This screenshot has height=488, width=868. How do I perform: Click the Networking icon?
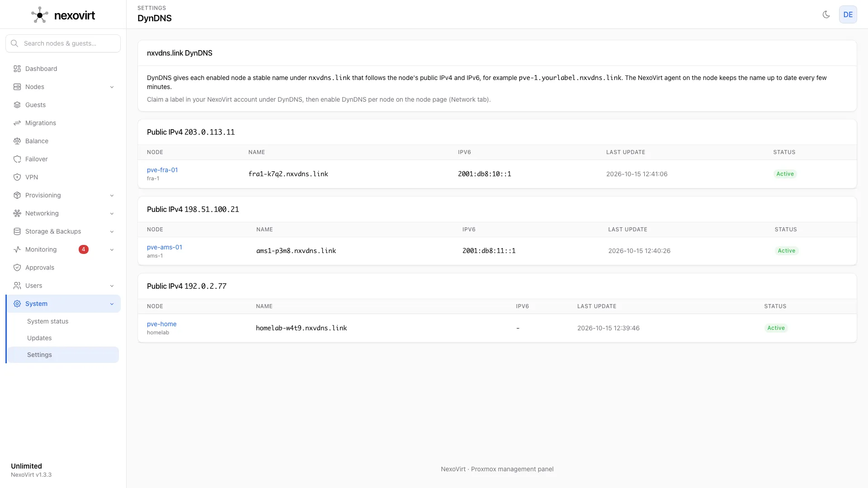[x=17, y=213]
